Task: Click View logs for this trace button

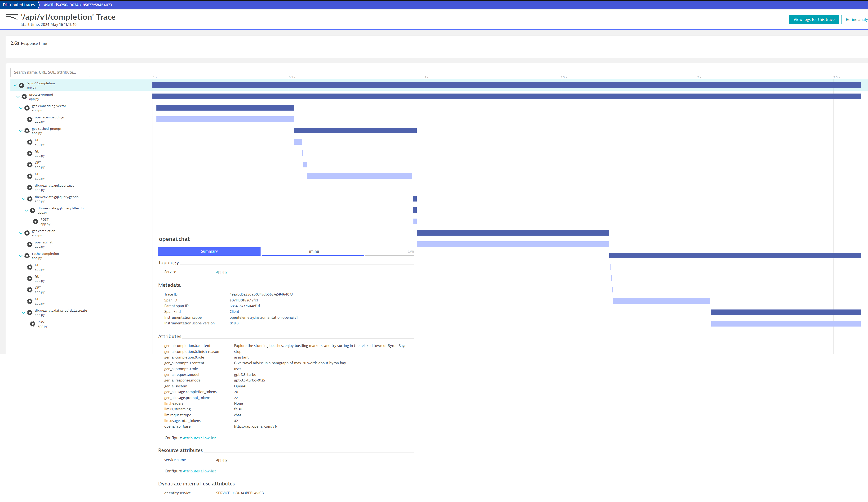Action: pyautogui.click(x=814, y=19)
